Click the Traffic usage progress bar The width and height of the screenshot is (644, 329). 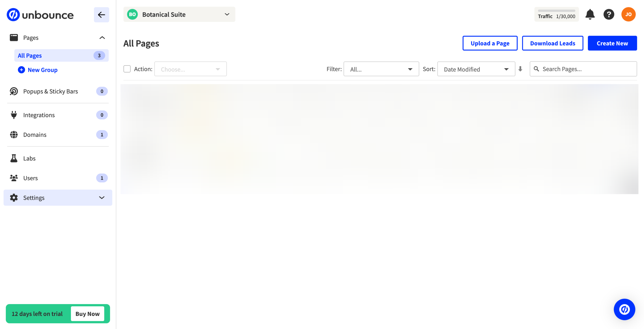click(556, 11)
